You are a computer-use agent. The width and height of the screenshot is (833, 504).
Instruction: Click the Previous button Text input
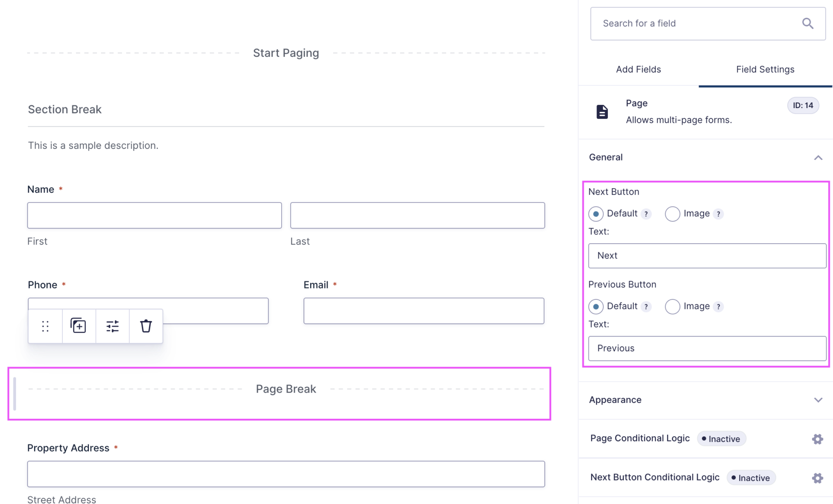[x=707, y=348]
